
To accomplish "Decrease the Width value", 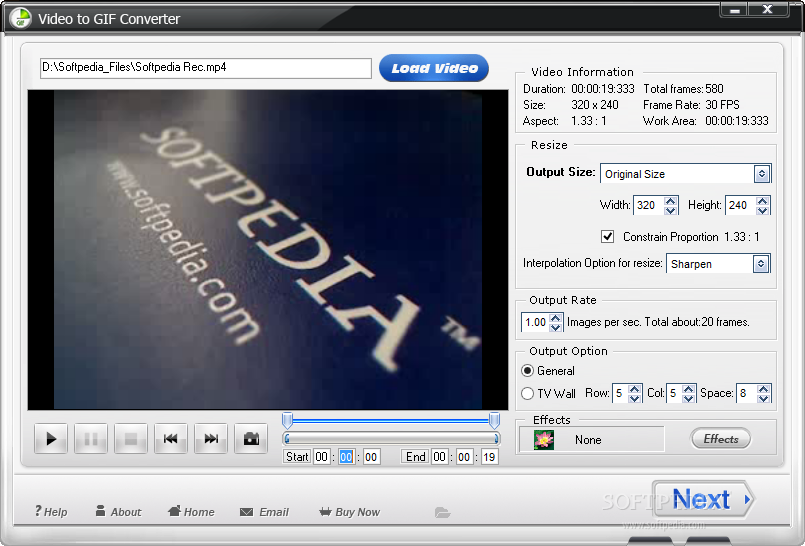I will (670, 210).
